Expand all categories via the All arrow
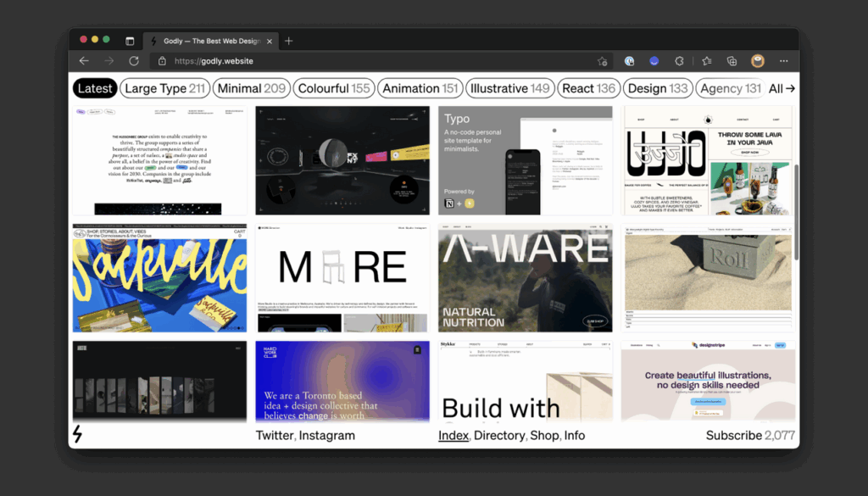The image size is (868, 496). (782, 88)
